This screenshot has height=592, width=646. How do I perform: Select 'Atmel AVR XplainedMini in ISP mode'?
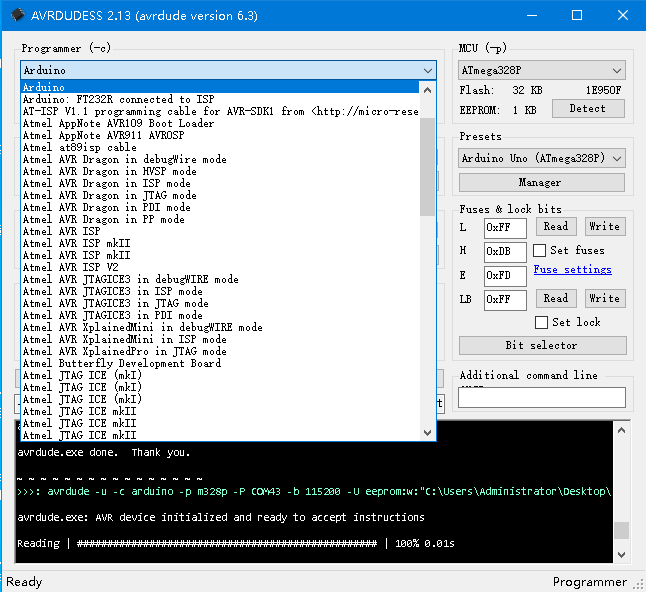(220, 339)
